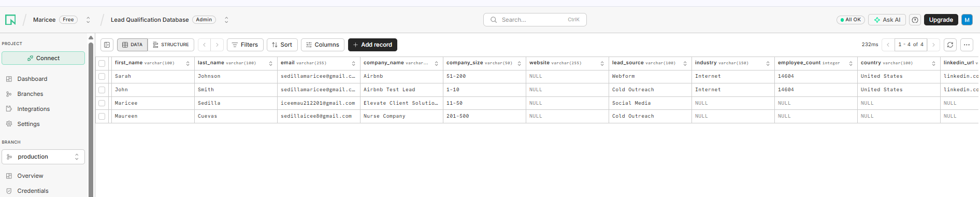Select the Sarah row checkbox

click(x=102, y=76)
